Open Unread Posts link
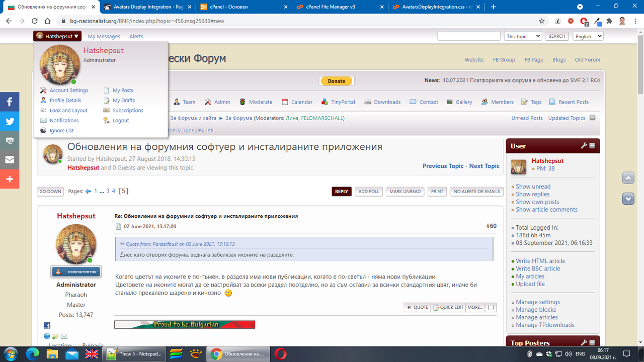Viewport: 644px width, 362px height. 527,118
